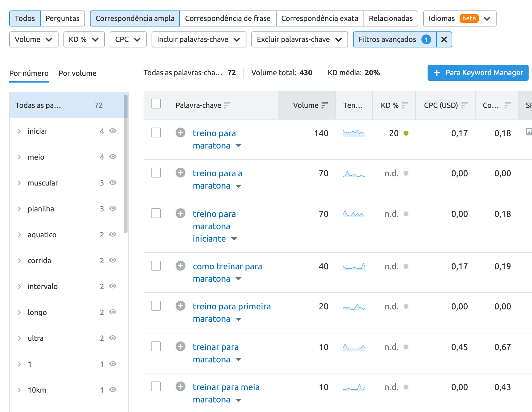The height and width of the screenshot is (412, 532).
Task: Tick checkbox for 'treino para primeira maratona'
Action: click(156, 306)
